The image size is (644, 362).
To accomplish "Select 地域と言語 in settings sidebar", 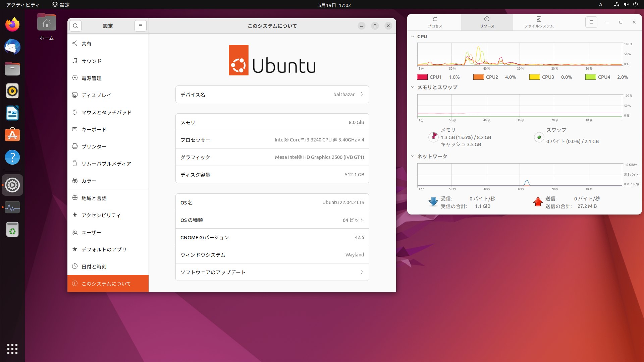I will [x=108, y=198].
